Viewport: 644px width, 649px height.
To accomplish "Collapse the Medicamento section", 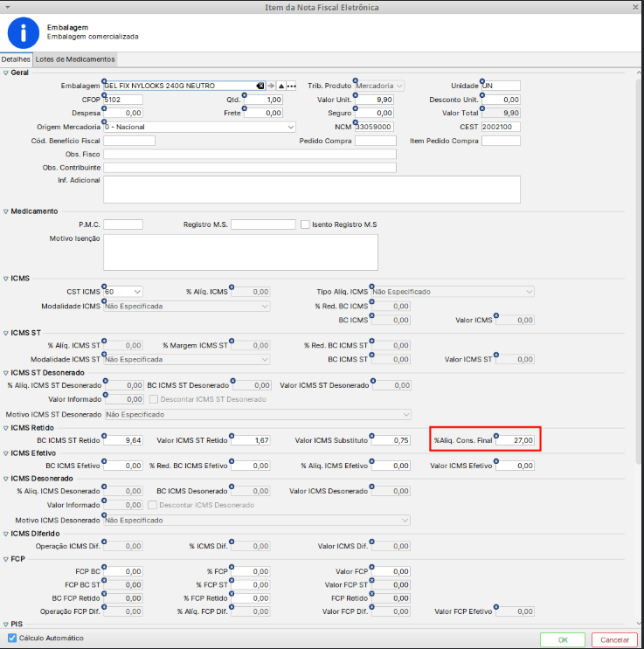I will point(6,211).
